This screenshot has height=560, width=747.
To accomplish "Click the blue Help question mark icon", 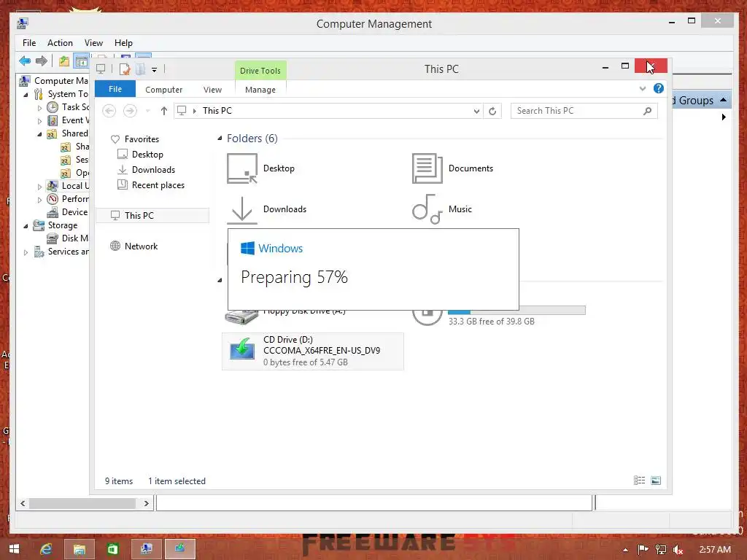I will point(659,88).
